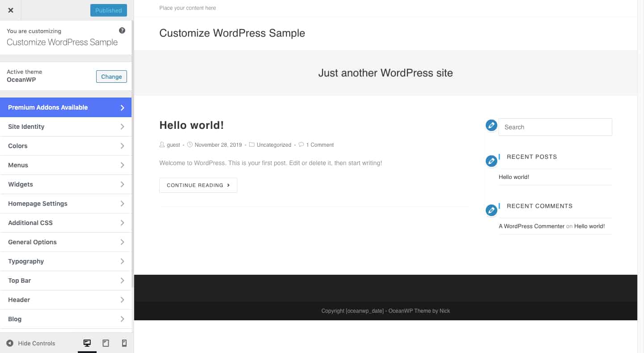
Task: Switch preview to tablet view
Action: point(106,343)
